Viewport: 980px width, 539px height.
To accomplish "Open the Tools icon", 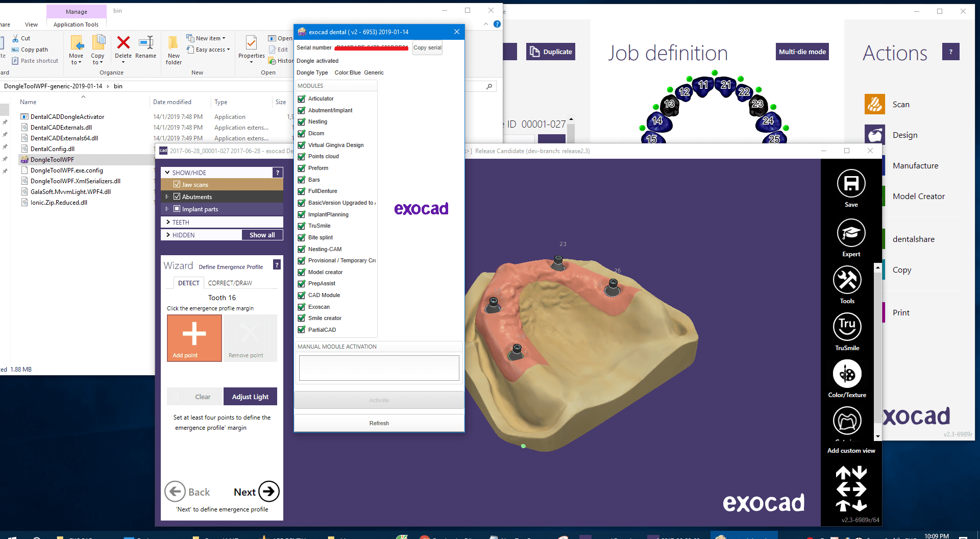I will tap(847, 280).
